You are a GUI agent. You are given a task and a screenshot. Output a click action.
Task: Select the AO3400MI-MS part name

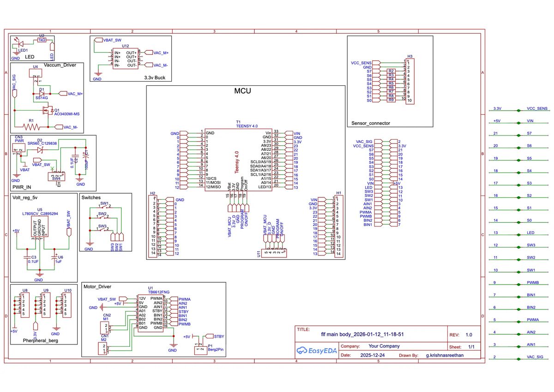(x=68, y=114)
